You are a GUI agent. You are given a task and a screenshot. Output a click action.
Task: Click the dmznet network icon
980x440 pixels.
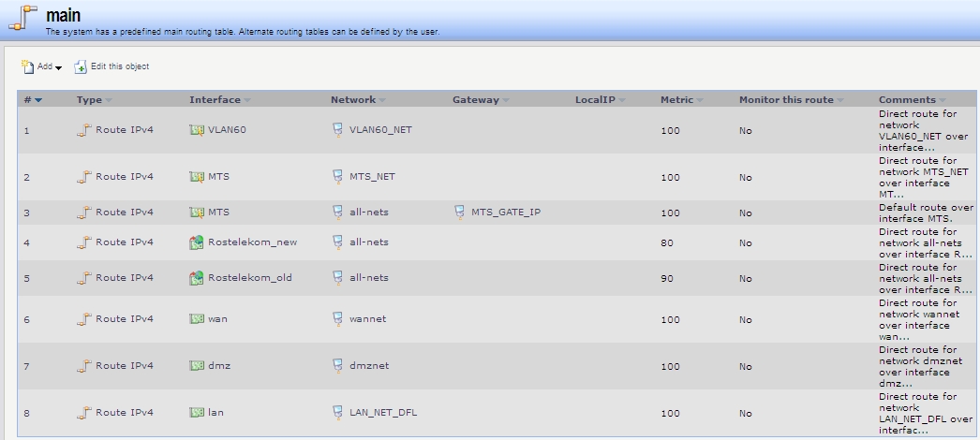(337, 366)
